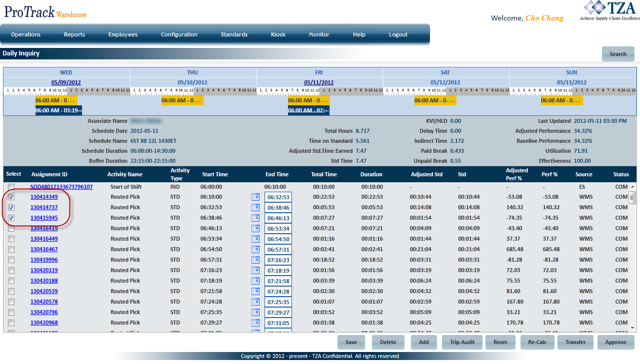Open the Help menu
Viewport: 640px width, 364px height.
[359, 35]
